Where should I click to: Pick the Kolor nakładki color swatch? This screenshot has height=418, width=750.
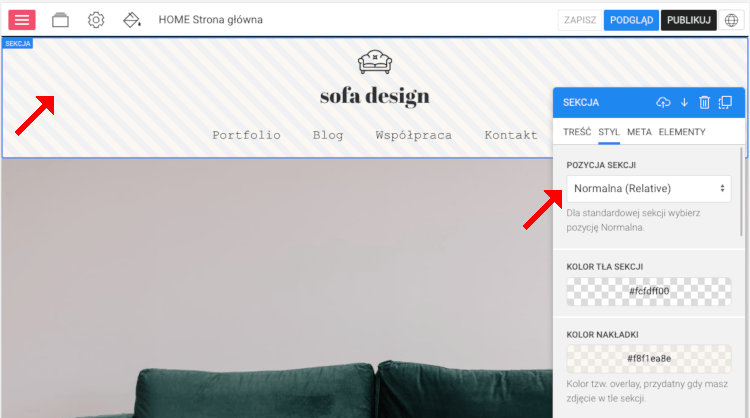tap(648, 358)
